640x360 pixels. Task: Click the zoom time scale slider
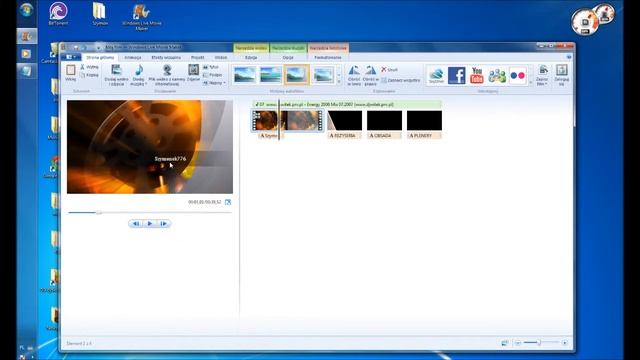539,342
